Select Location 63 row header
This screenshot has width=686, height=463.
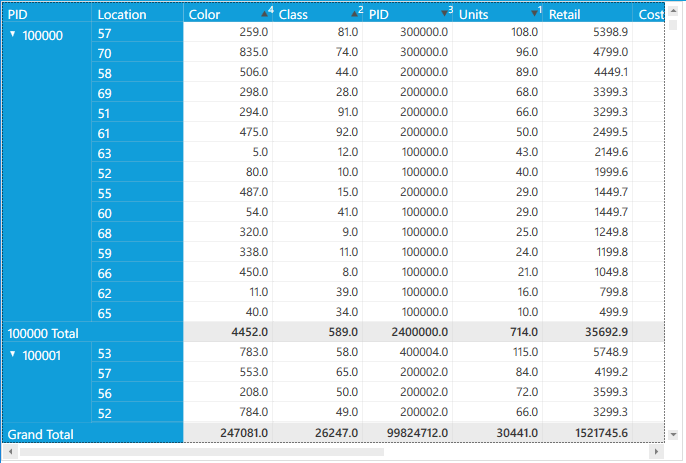(104, 153)
